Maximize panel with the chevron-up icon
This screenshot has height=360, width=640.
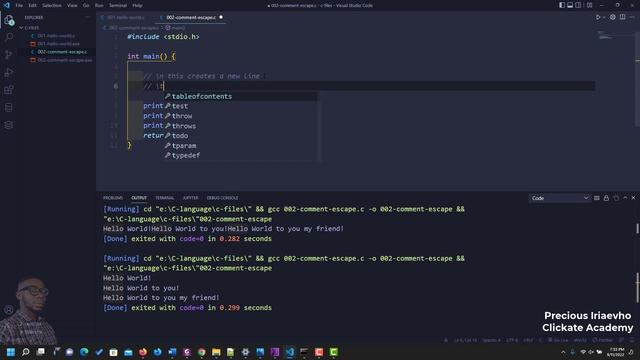click(x=625, y=198)
